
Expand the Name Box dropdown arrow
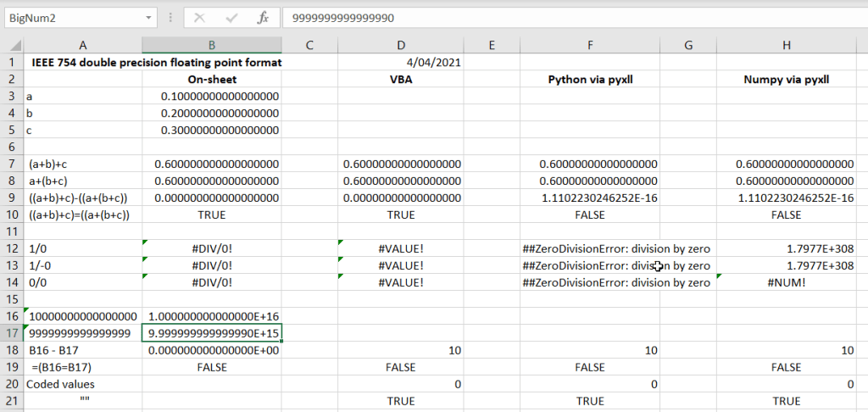click(x=152, y=17)
